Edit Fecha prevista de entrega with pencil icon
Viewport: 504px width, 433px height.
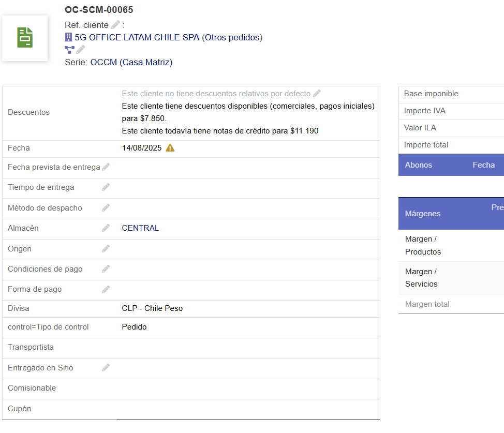106,167
